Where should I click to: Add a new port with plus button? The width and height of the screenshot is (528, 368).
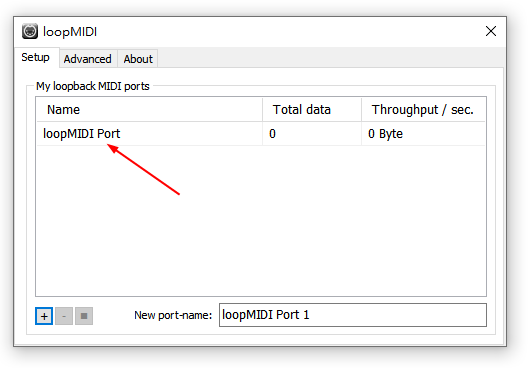[x=44, y=316]
